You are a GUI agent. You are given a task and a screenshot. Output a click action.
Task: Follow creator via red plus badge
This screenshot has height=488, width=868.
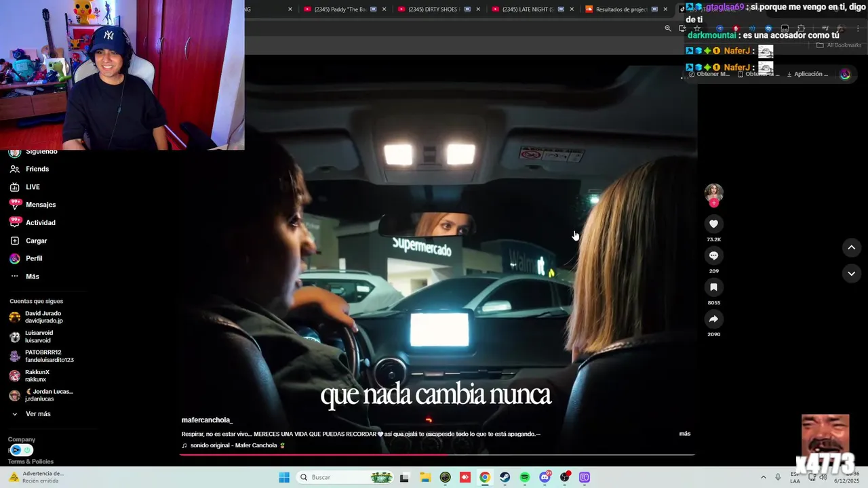[x=713, y=203]
